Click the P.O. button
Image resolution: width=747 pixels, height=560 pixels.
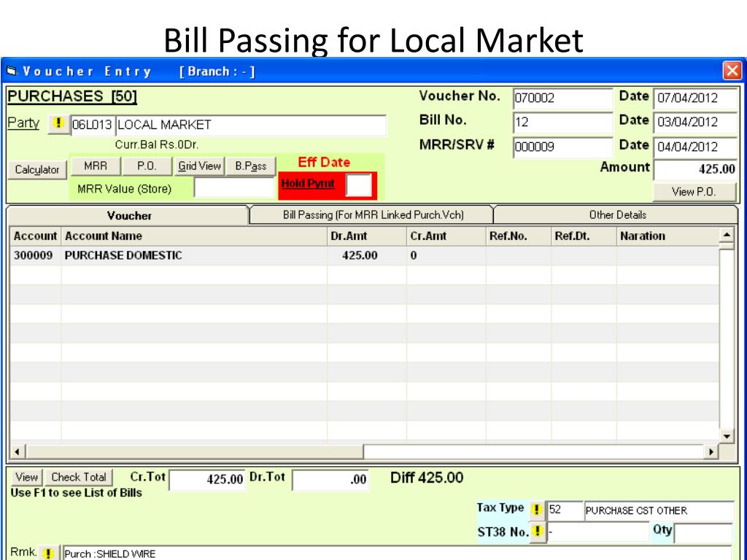point(147,166)
